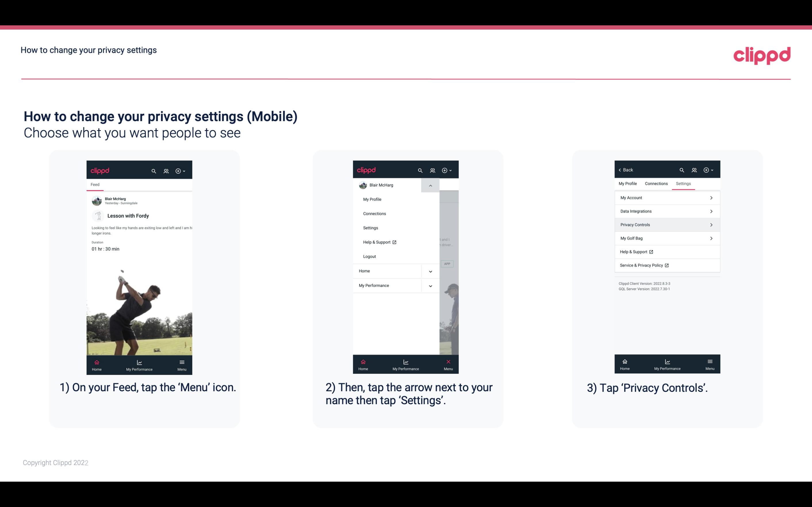Open Privacy Controls settings row
812x507 pixels.
(x=666, y=224)
